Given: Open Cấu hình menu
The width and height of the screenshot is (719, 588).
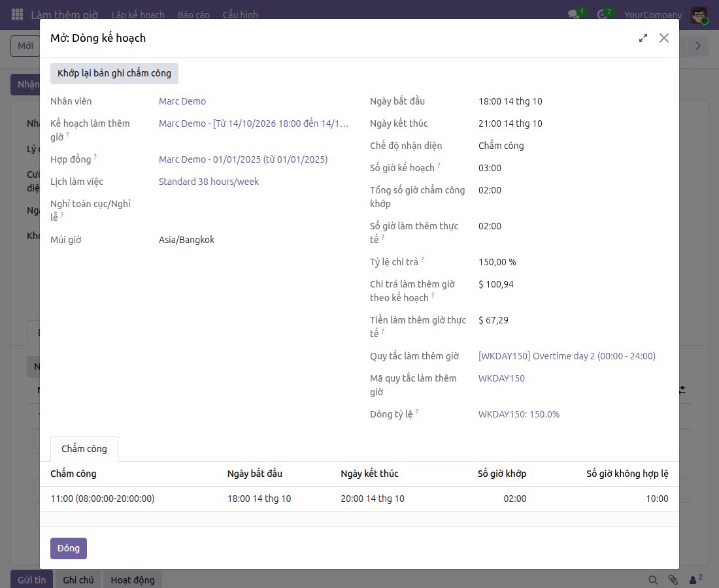Looking at the screenshot, I should click(241, 14).
